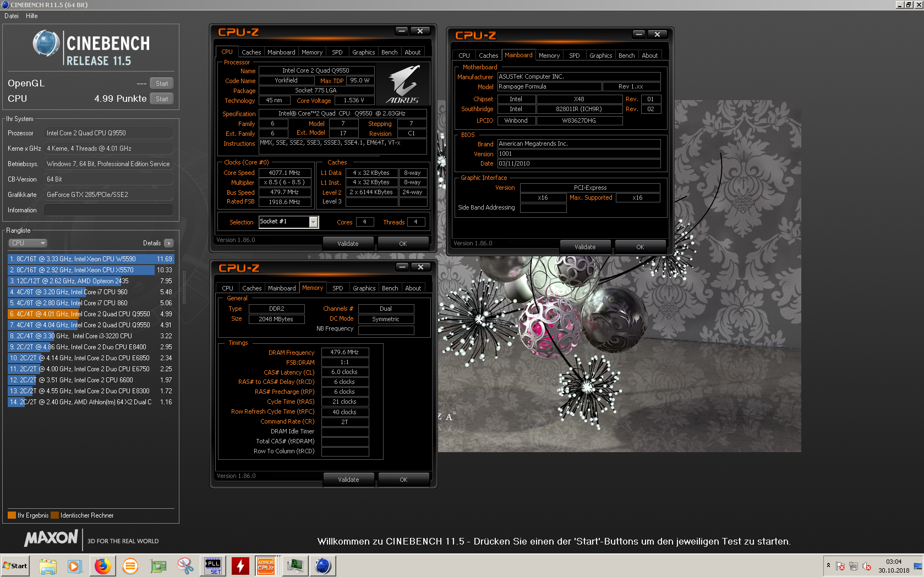Open Caches tab in Mainboard CPU-Z window

pyautogui.click(x=489, y=56)
